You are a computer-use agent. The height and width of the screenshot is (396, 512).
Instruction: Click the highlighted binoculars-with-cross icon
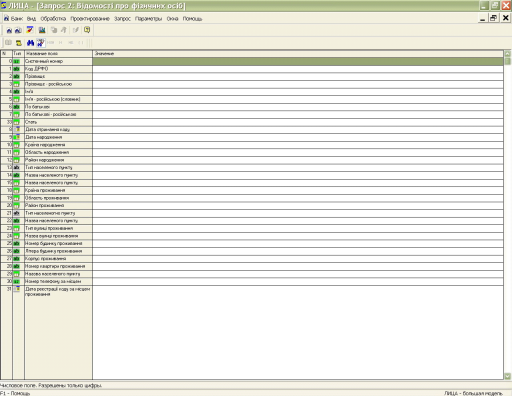click(41, 43)
